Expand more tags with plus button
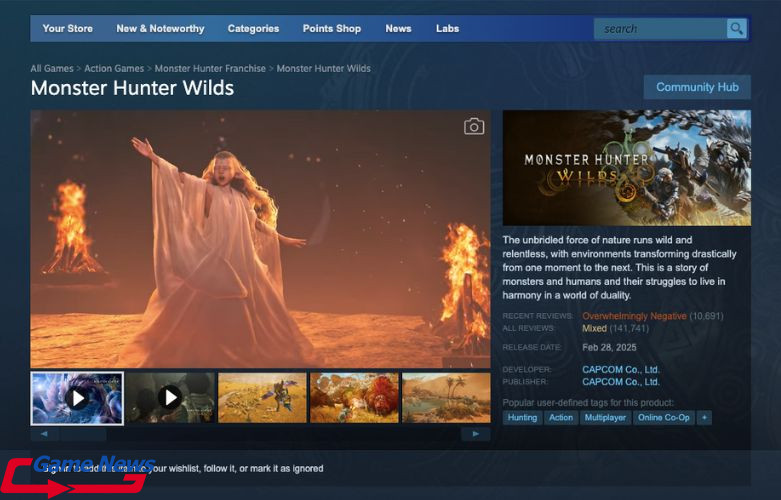 point(704,417)
